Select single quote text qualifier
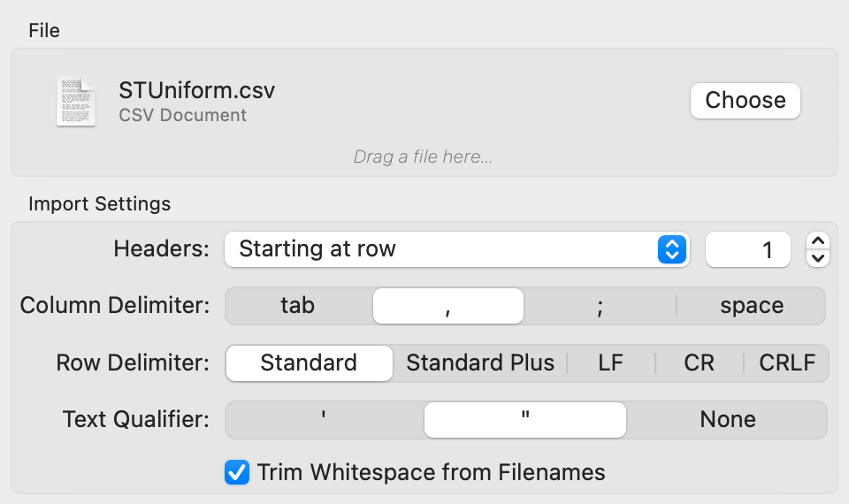The height and width of the screenshot is (504, 849). [325, 419]
